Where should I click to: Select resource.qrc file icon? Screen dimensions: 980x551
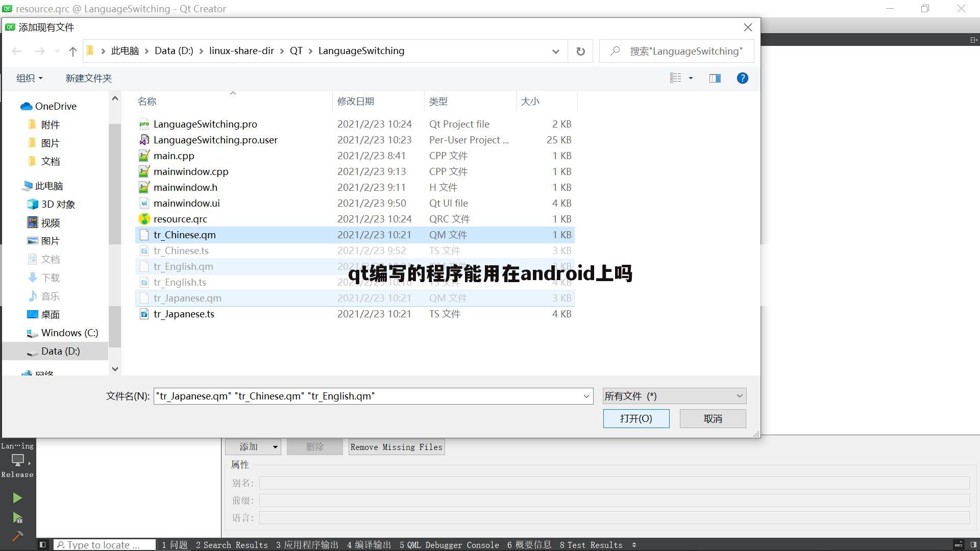[144, 219]
